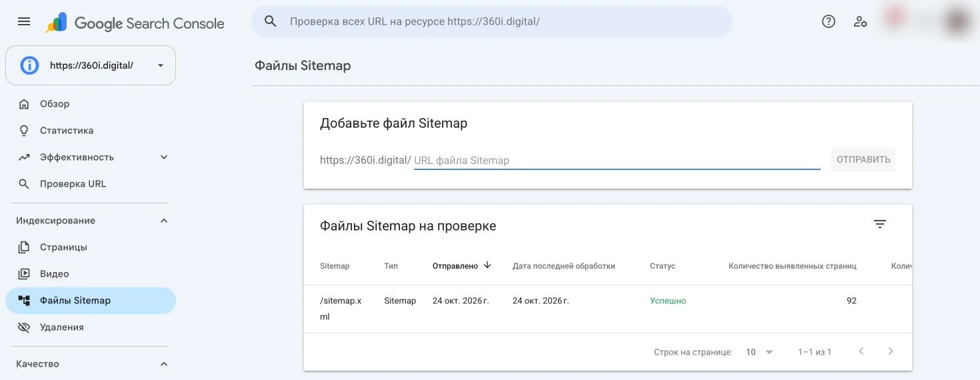Sort by the Тип column header
980x380 pixels.
(391, 266)
